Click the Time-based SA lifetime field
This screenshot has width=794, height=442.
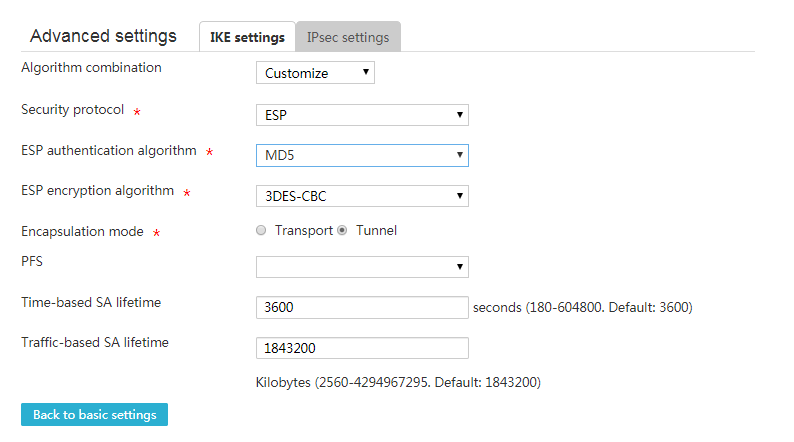pos(362,307)
